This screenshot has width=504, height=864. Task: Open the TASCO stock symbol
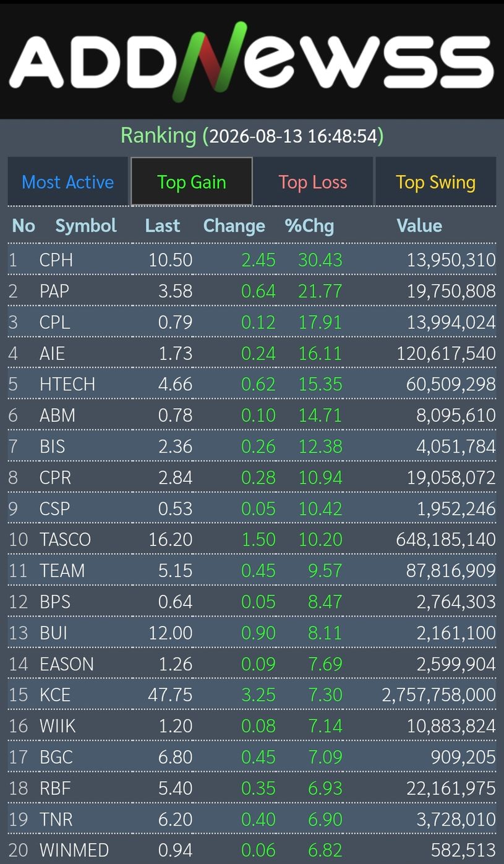[65, 539]
